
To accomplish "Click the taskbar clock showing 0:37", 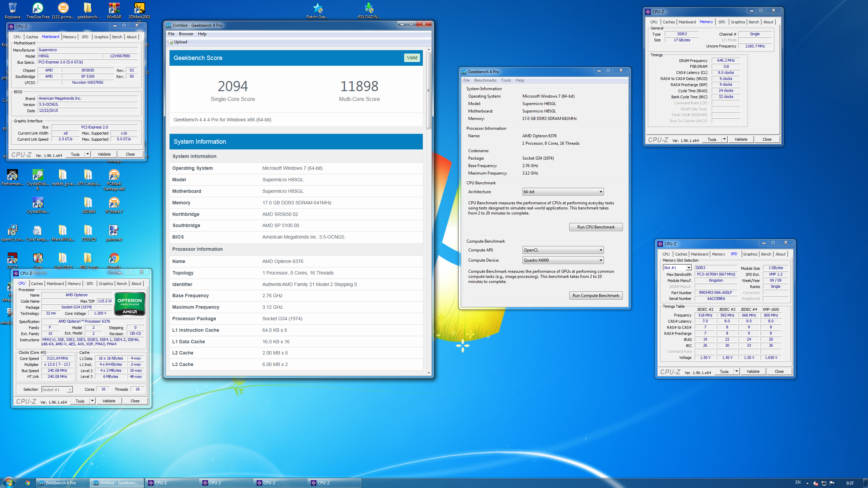I will [850, 483].
